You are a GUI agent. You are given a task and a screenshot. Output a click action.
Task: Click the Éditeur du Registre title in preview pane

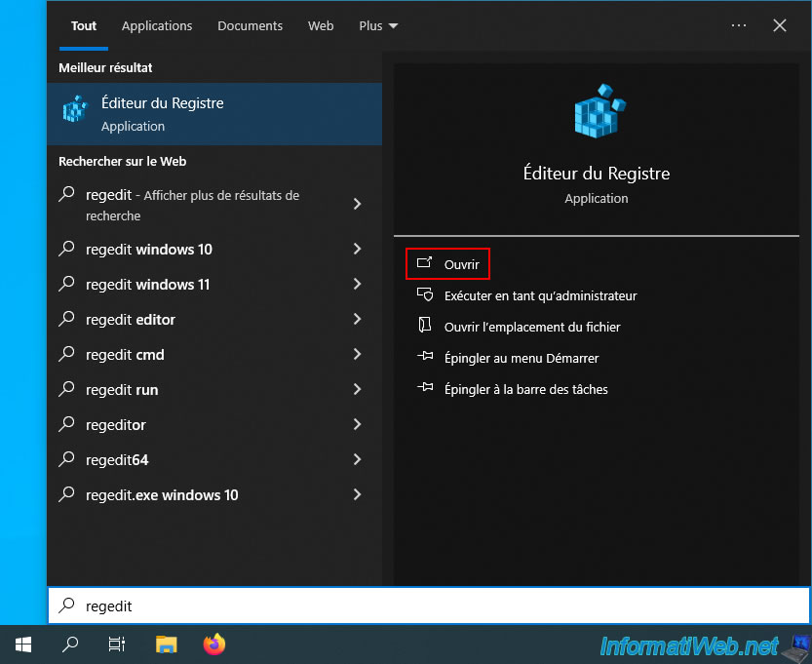click(596, 173)
